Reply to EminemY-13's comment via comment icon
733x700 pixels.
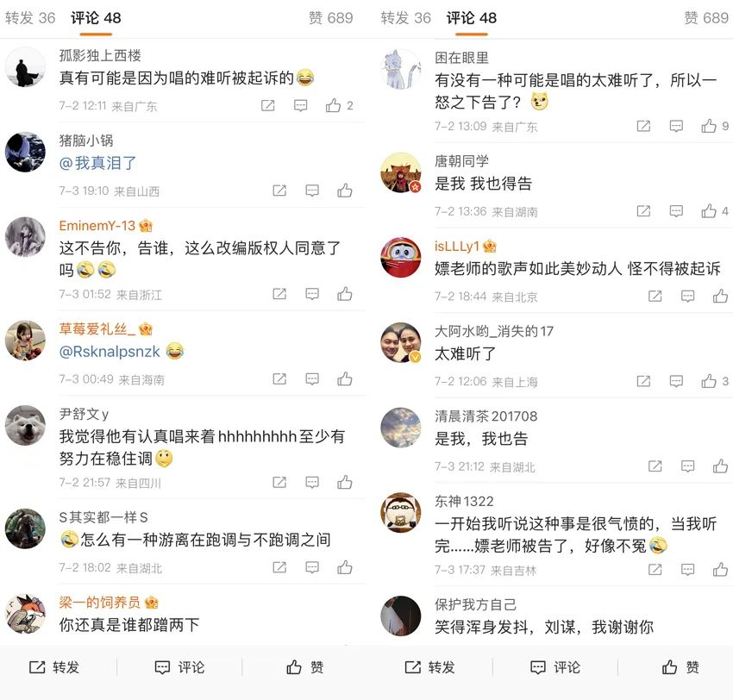[x=312, y=294]
